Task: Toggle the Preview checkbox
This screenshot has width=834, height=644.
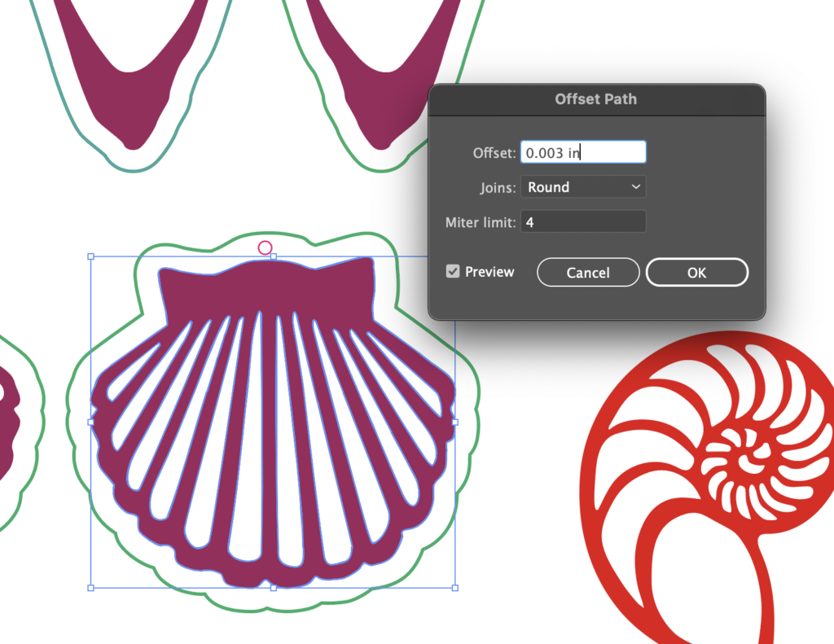Action: click(x=453, y=272)
